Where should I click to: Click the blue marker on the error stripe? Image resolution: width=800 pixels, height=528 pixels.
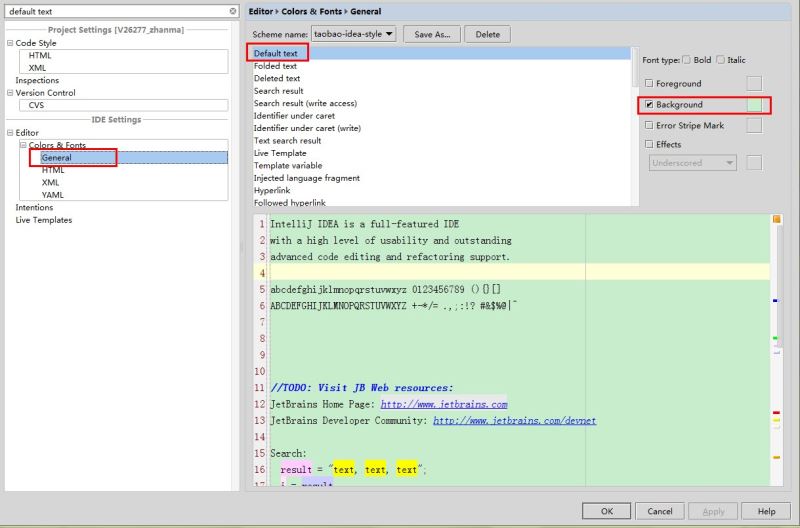click(776, 299)
